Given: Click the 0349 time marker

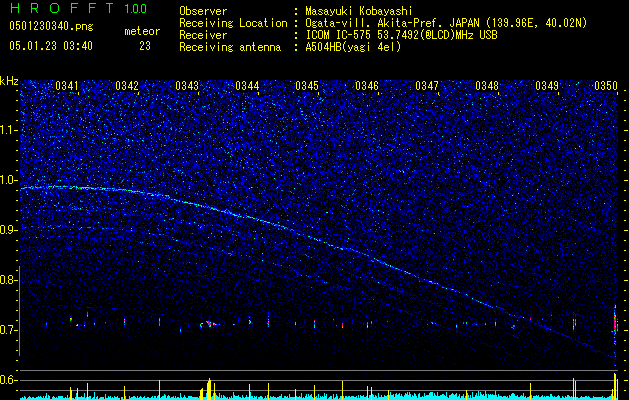Looking at the screenshot, I should [x=547, y=86].
